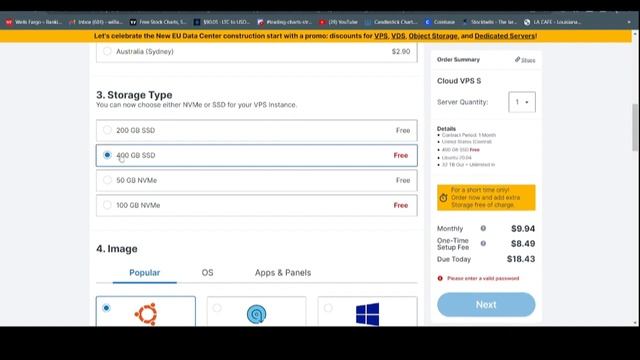Switch to the Popular image tab
The width and height of the screenshot is (640, 360).
[x=144, y=272]
